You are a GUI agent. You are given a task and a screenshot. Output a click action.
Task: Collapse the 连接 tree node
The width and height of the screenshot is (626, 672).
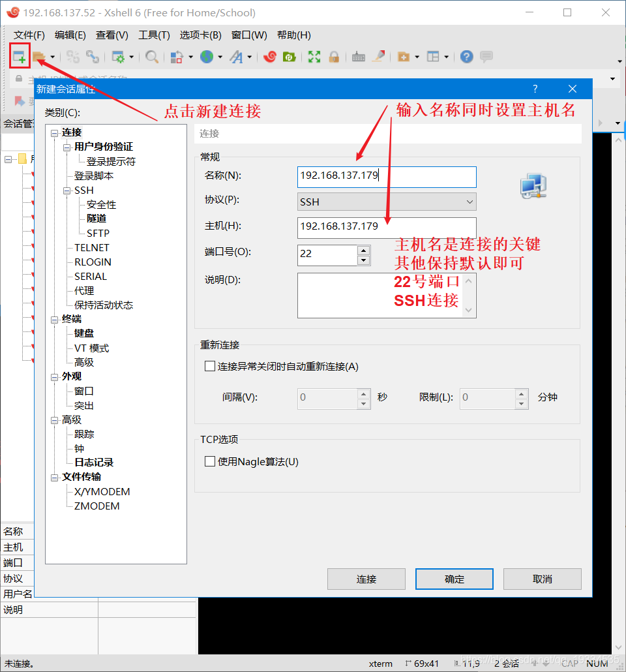tap(54, 133)
